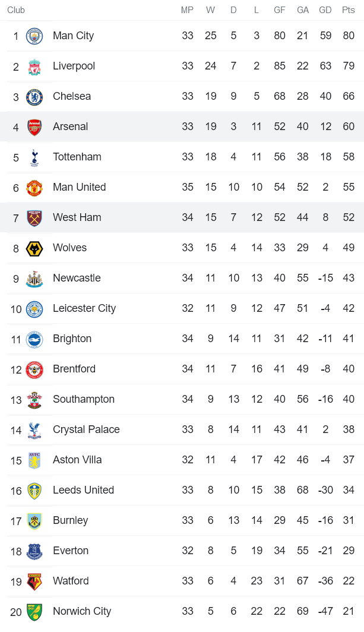Viewport: 364px width, 632px height.
Task: Open the Man United team link
Action: pos(79,187)
